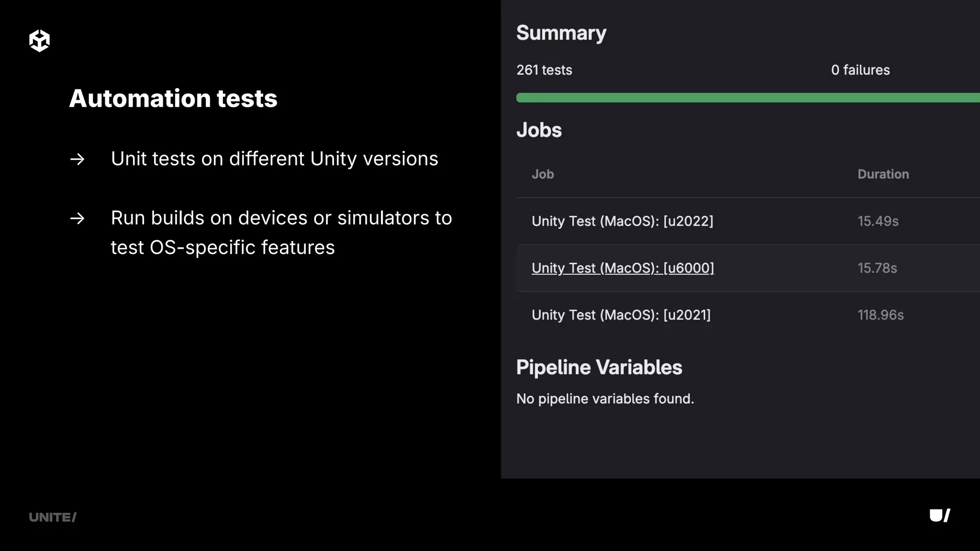Click the Automation tests slide title
The height and width of the screenshot is (551, 980).
(x=173, y=99)
